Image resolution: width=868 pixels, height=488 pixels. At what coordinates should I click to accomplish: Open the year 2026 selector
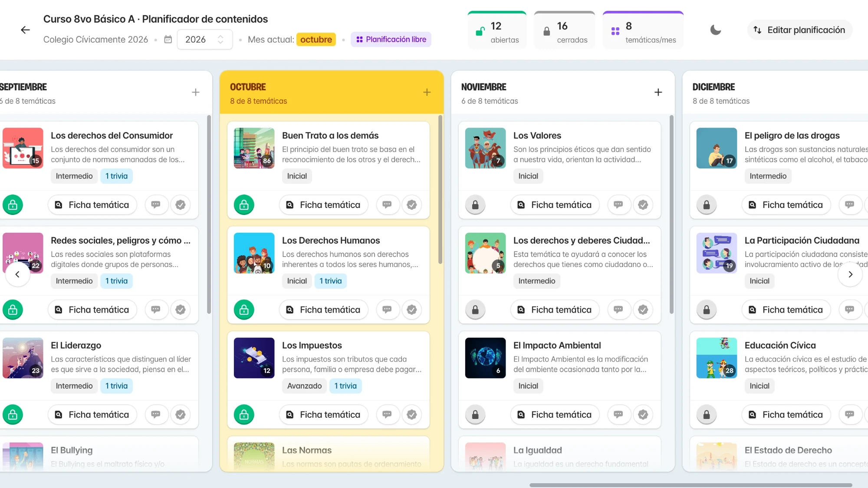204,40
